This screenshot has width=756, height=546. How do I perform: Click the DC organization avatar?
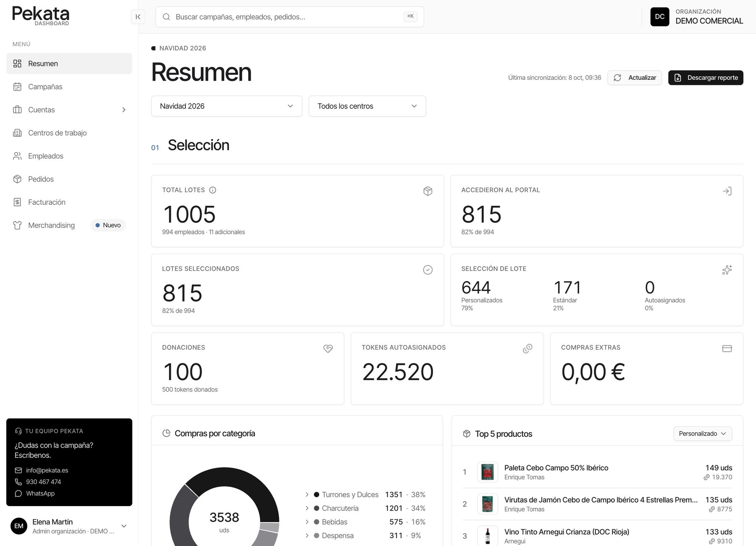click(660, 17)
